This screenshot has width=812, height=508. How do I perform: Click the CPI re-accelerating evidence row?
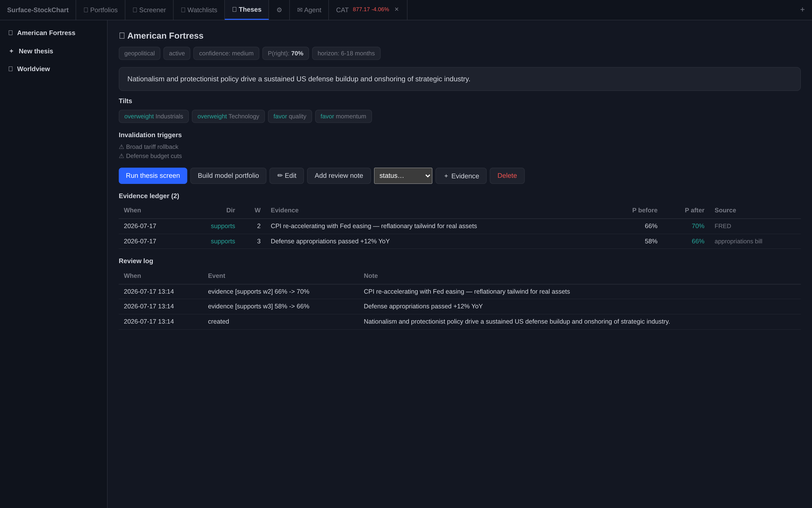coord(460,226)
